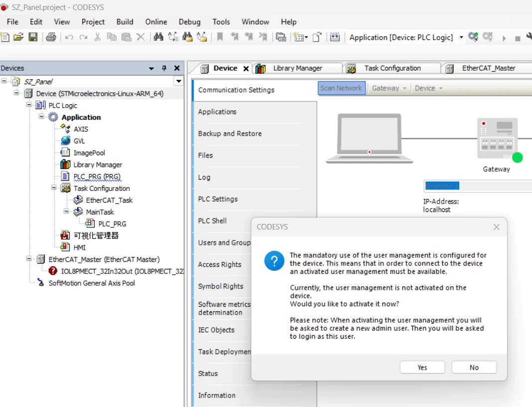
Task: Open the Gateway dropdown menu
Action: (x=389, y=88)
